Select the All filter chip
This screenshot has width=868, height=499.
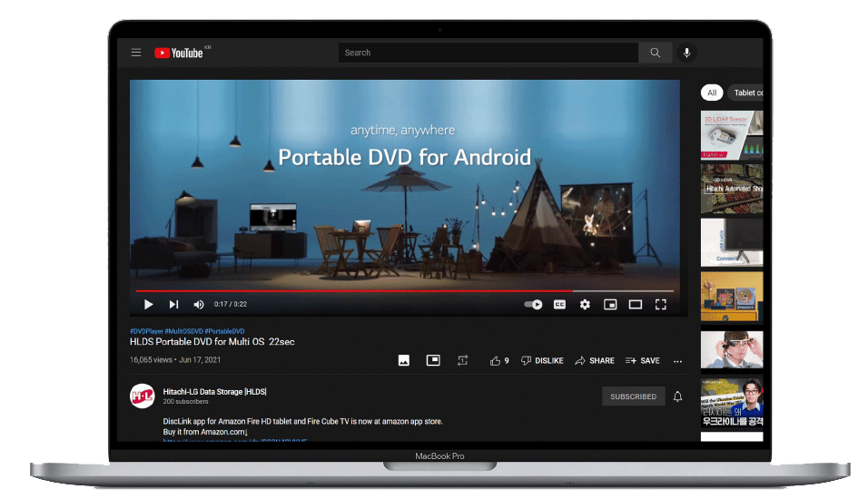(x=712, y=93)
